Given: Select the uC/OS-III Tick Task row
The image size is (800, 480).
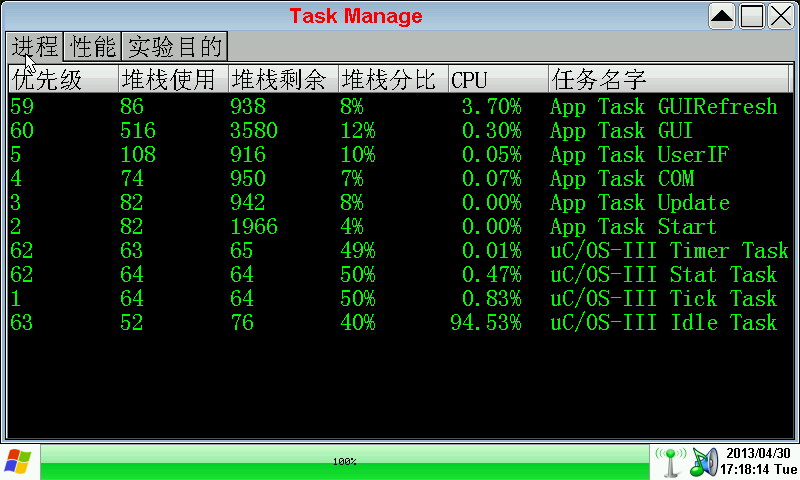Looking at the screenshot, I should (399, 299).
